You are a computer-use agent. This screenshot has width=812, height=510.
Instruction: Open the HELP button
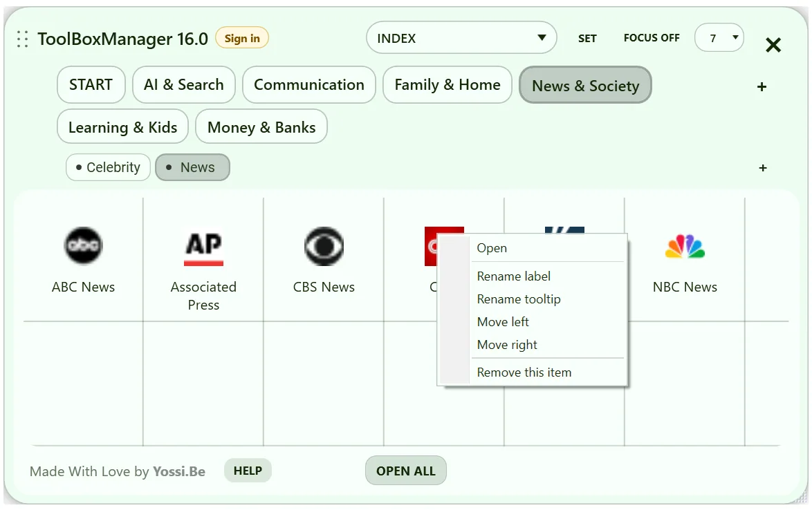248,471
